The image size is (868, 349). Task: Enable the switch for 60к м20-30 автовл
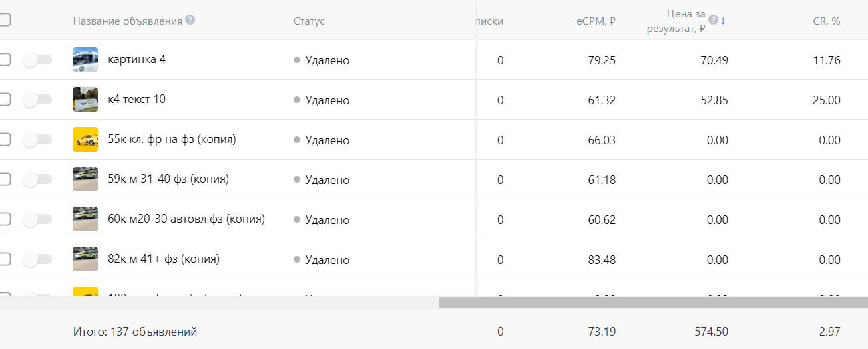point(37,219)
